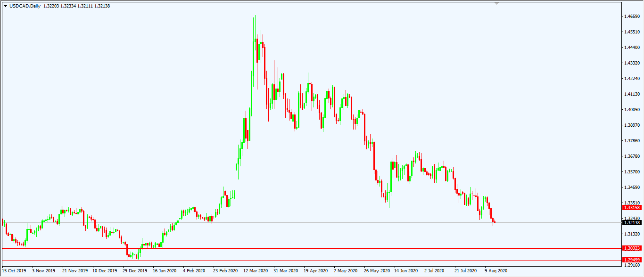The width and height of the screenshot is (644, 277).
Task: Click the chart shift triangle marker at top
Action: point(495,3)
